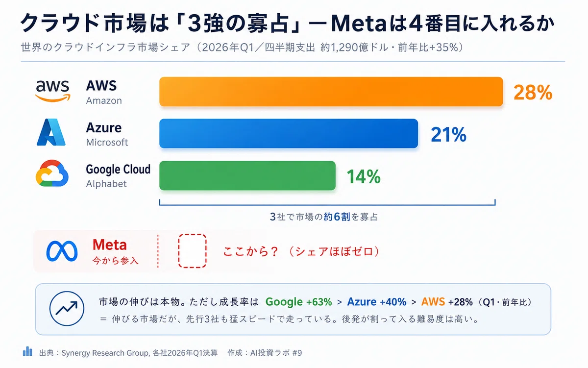
Task: Click the blue Azure 'A' logo
Action: tap(51, 133)
